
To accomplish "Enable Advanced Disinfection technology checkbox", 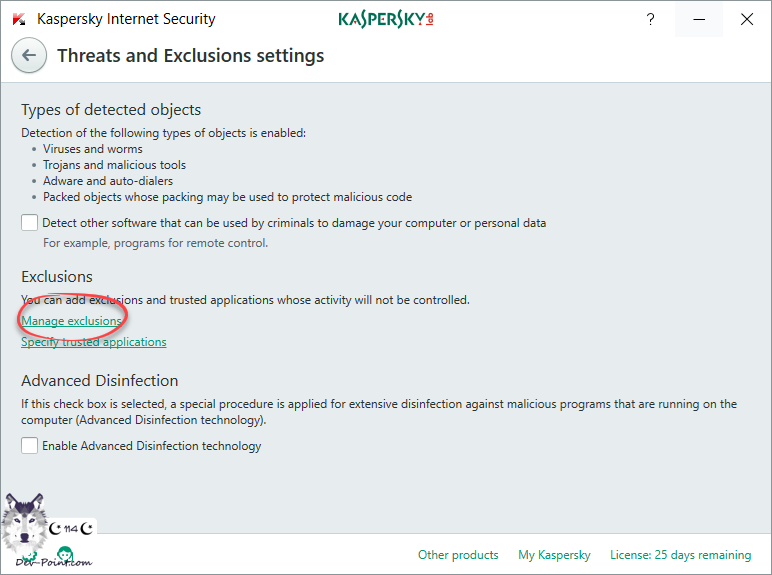I will click(x=30, y=446).
